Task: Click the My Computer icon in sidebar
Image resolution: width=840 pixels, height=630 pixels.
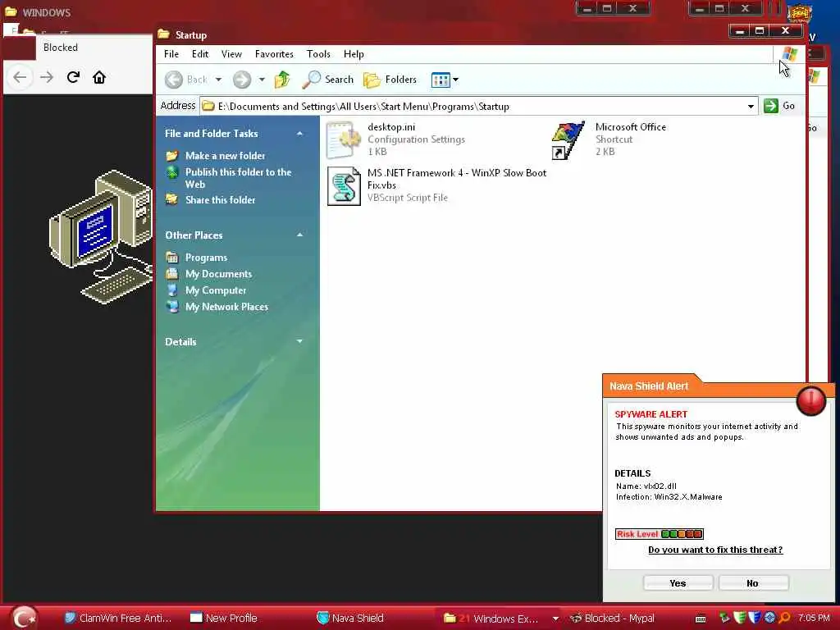Action: (172, 290)
